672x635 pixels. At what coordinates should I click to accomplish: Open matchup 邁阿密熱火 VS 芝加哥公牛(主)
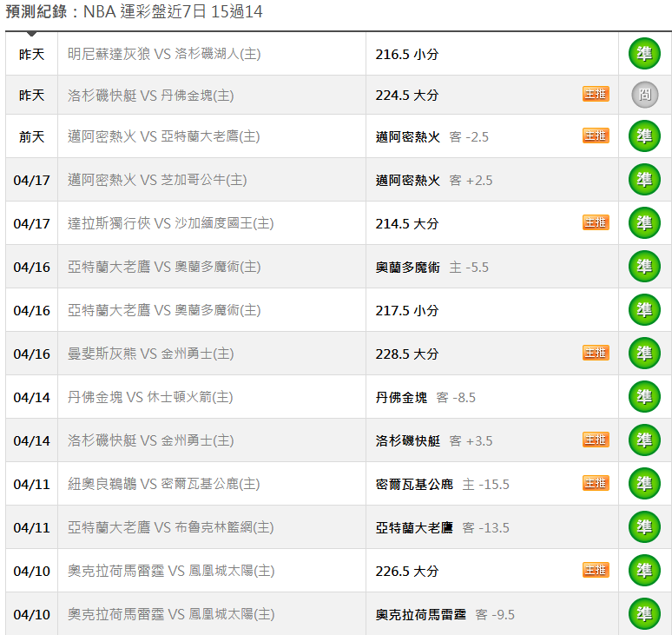point(157,180)
